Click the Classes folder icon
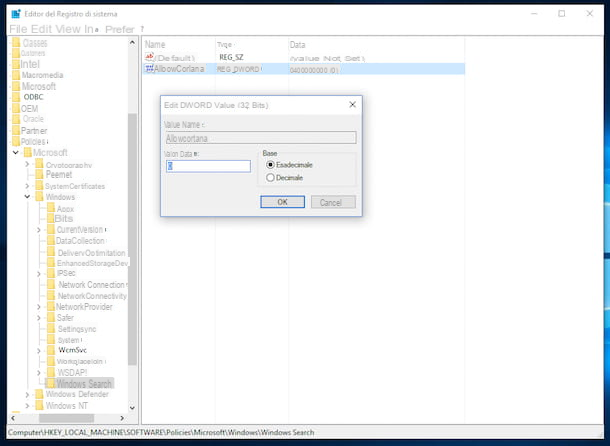This screenshot has width=610, height=446. [x=16, y=42]
